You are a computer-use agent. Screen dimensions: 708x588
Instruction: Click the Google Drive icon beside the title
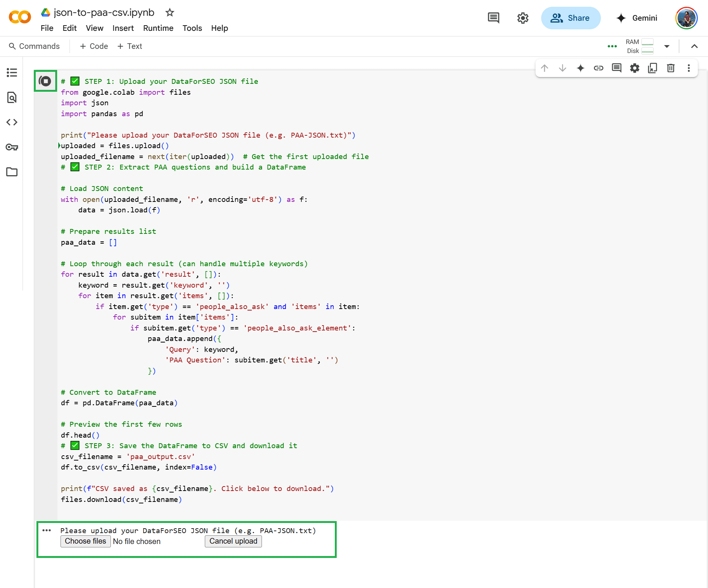[46, 12]
